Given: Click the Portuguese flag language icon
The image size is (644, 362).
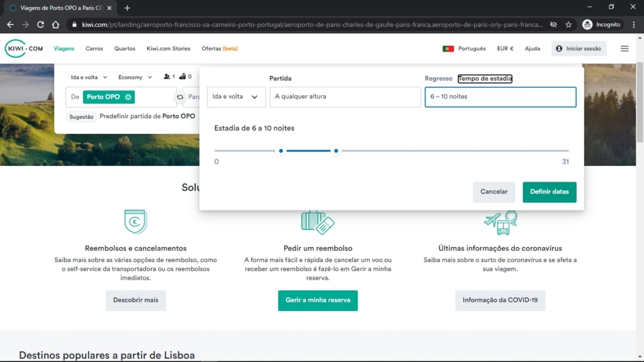Looking at the screenshot, I should point(448,48).
